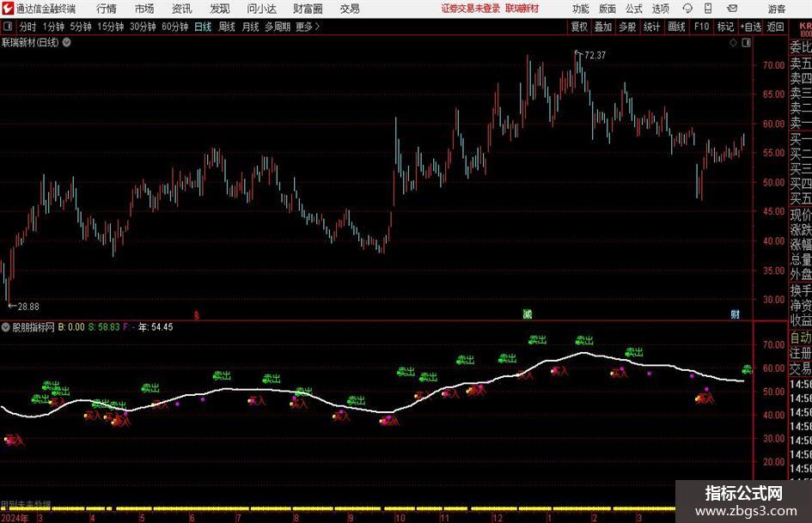Click the 统计 statistics toolbar button
The height and width of the screenshot is (523, 812).
point(651,27)
